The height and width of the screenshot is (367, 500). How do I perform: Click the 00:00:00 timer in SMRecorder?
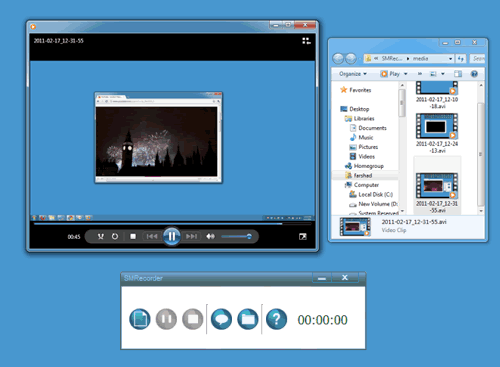click(x=322, y=320)
